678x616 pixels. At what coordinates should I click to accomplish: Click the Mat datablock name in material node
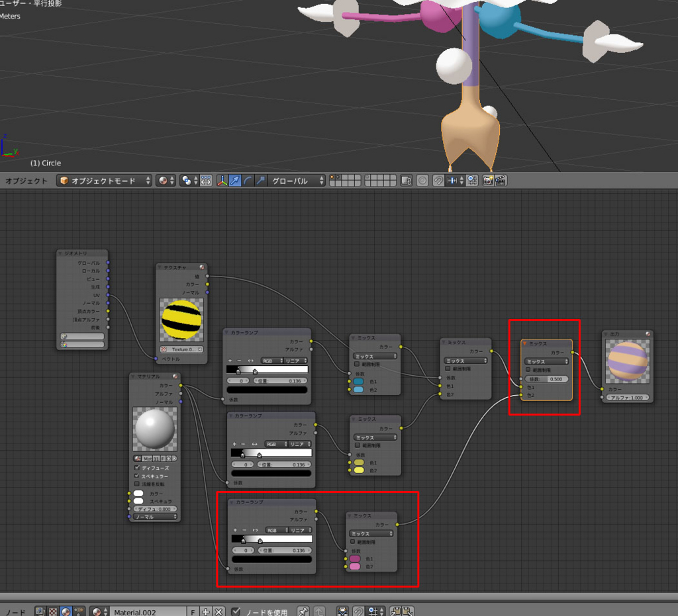click(x=147, y=459)
